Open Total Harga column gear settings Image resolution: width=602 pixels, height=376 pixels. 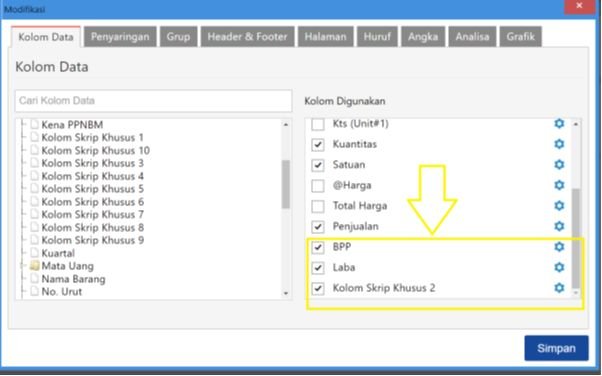559,206
